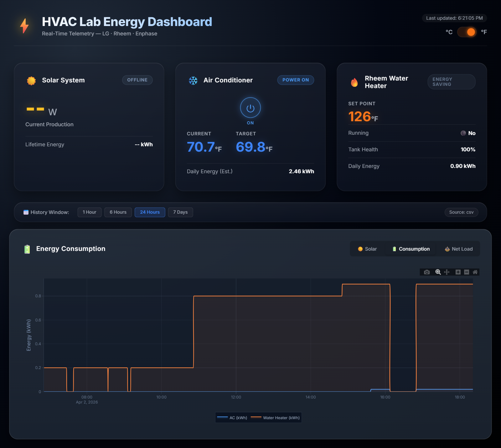501x448 pixels.
Task: Click the Rheem Water Heater flame icon
Action: 354,82
